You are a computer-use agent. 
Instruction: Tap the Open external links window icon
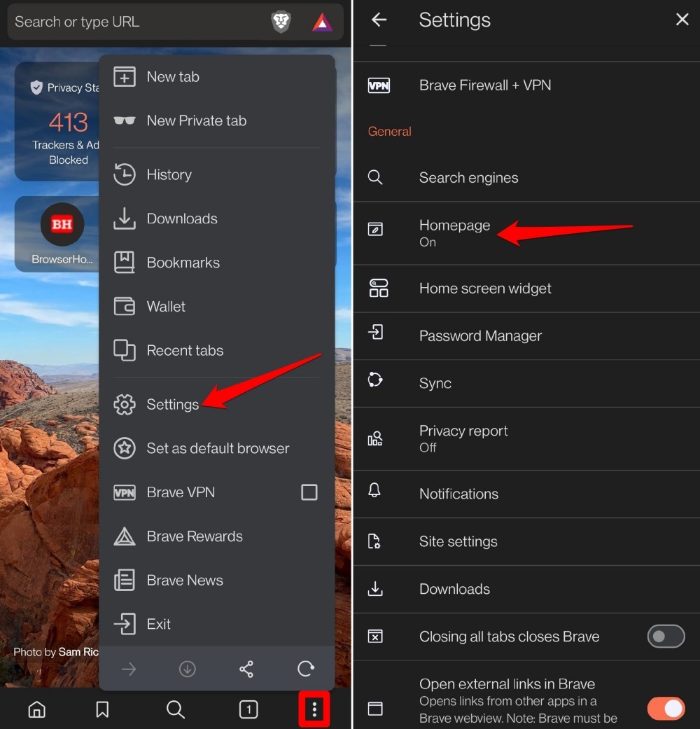click(x=375, y=708)
